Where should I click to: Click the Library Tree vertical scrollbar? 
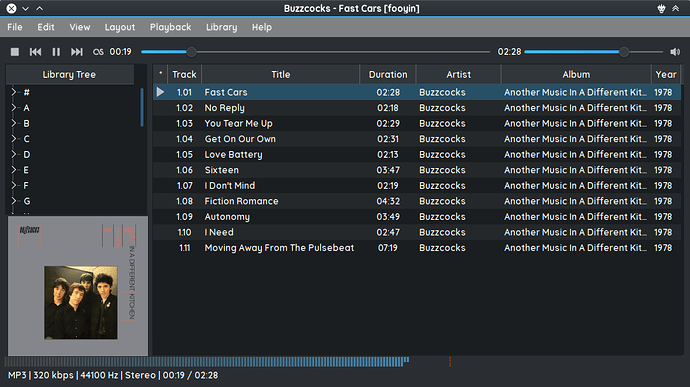(142, 107)
